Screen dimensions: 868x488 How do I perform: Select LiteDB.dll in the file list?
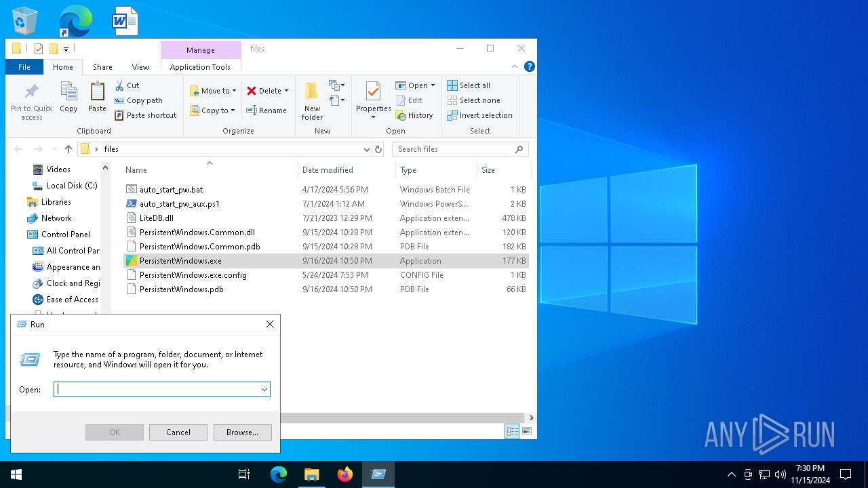point(325,218)
